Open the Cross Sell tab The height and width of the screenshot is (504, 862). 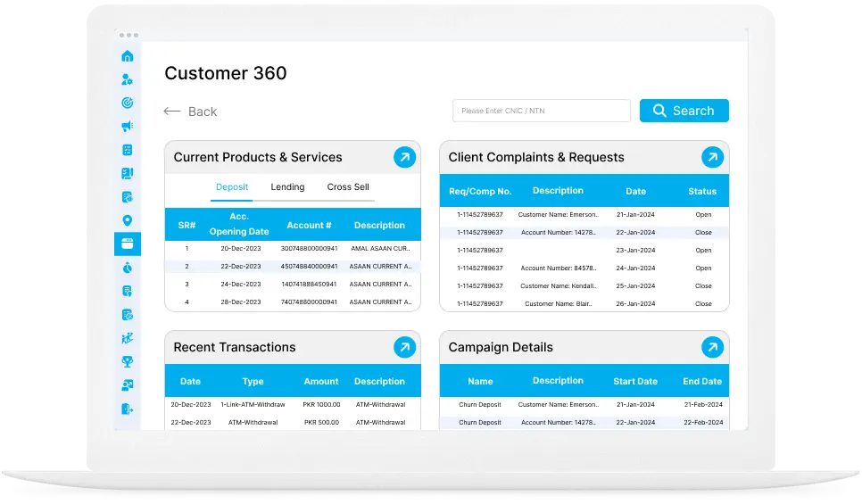(348, 187)
